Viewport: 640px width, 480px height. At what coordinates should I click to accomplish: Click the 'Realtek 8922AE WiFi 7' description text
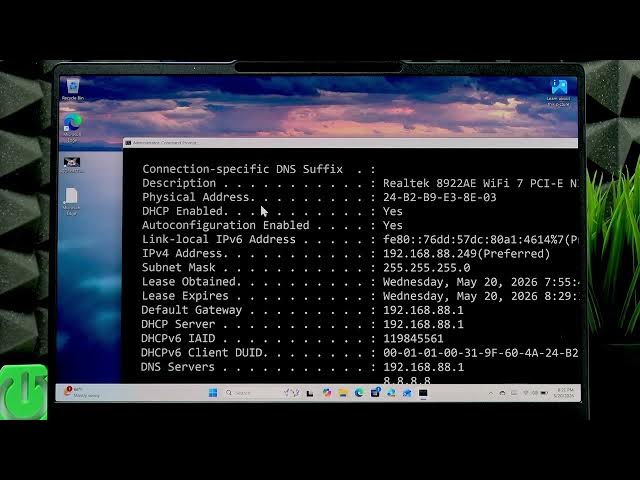click(x=480, y=183)
